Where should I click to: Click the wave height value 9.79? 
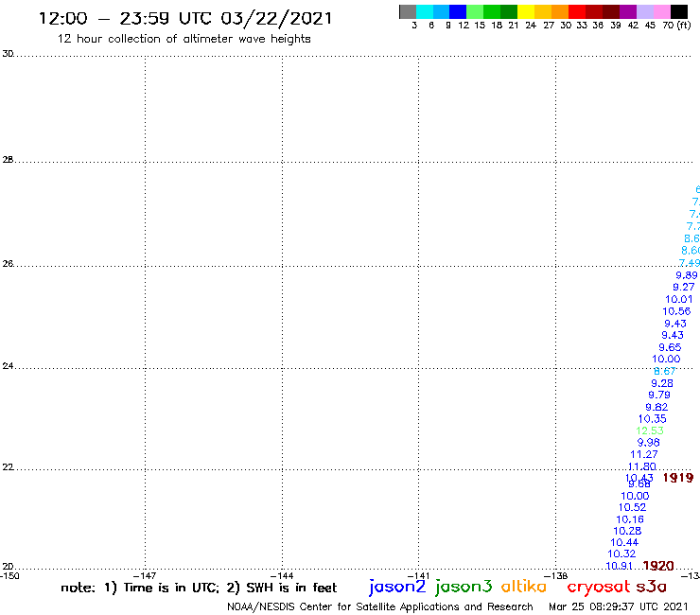tap(659, 395)
